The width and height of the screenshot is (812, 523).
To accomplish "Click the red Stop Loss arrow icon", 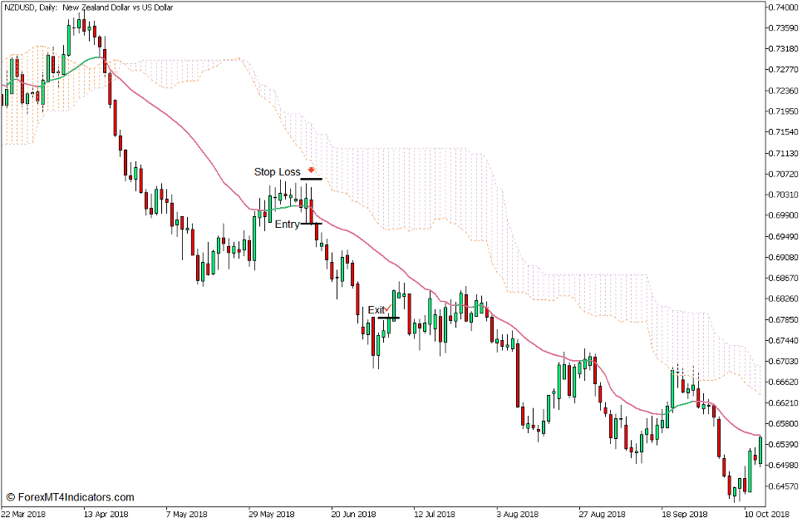I will tap(311, 170).
